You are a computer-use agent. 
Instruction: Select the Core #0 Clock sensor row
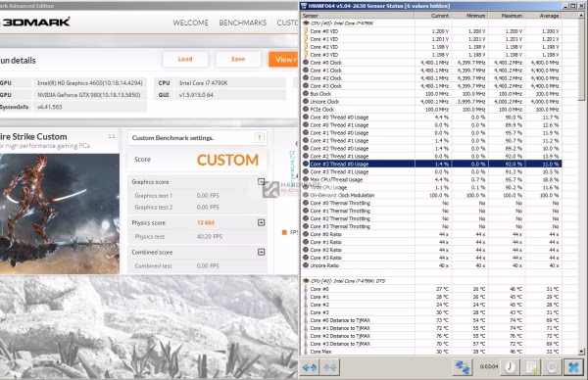[431, 63]
